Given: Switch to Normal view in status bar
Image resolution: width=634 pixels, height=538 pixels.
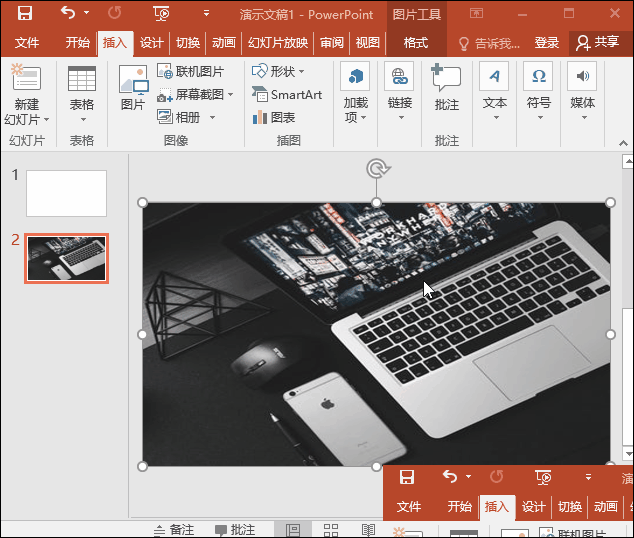Looking at the screenshot, I should [x=293, y=530].
